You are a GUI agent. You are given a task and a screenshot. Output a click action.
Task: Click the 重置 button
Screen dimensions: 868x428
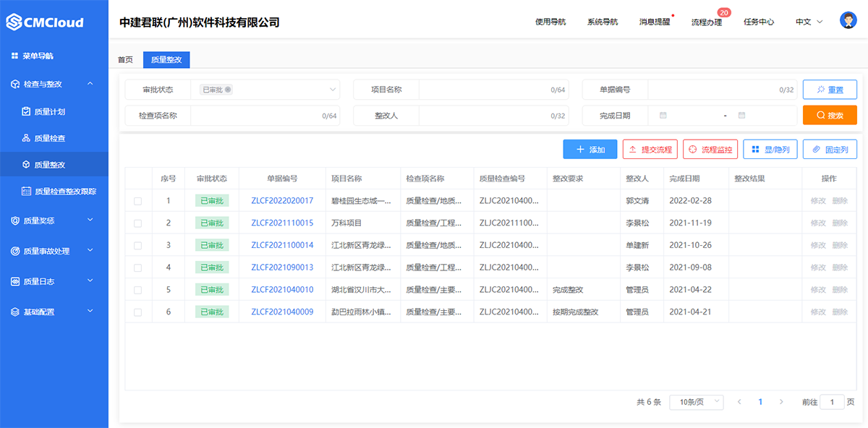(830, 90)
